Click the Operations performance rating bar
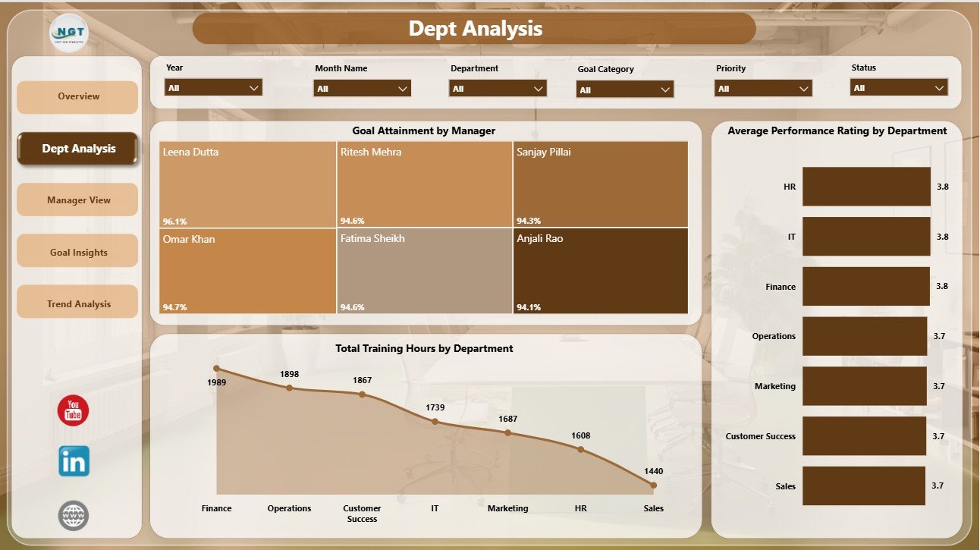Screen dimensions: 980x550 pos(865,336)
